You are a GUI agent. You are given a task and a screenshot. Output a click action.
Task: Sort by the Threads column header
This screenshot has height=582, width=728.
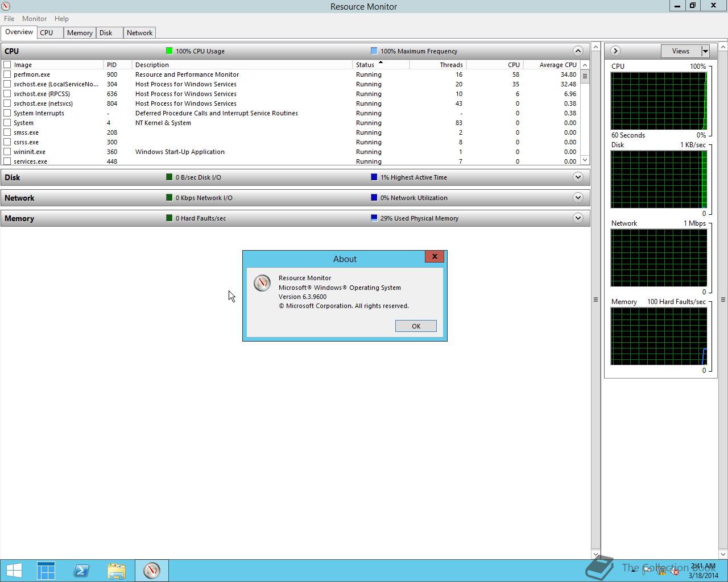tap(437, 65)
